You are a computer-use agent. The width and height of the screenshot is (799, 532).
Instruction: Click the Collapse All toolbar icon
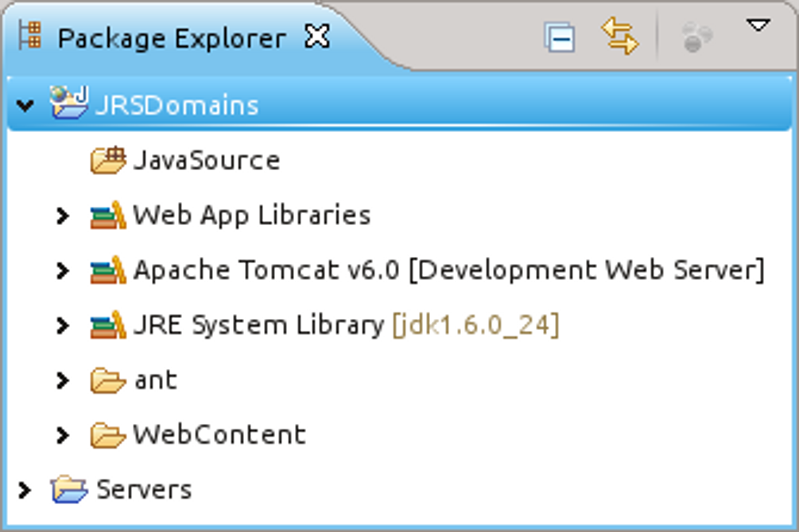560,37
